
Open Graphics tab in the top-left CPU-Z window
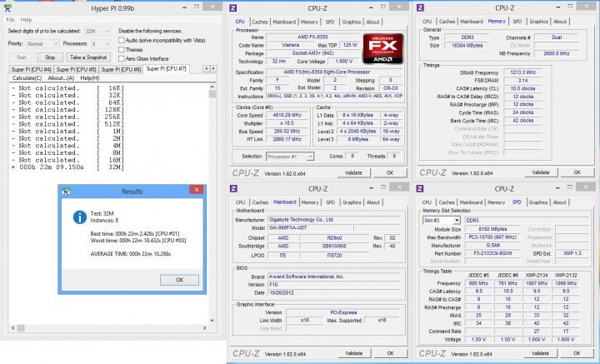(x=352, y=22)
